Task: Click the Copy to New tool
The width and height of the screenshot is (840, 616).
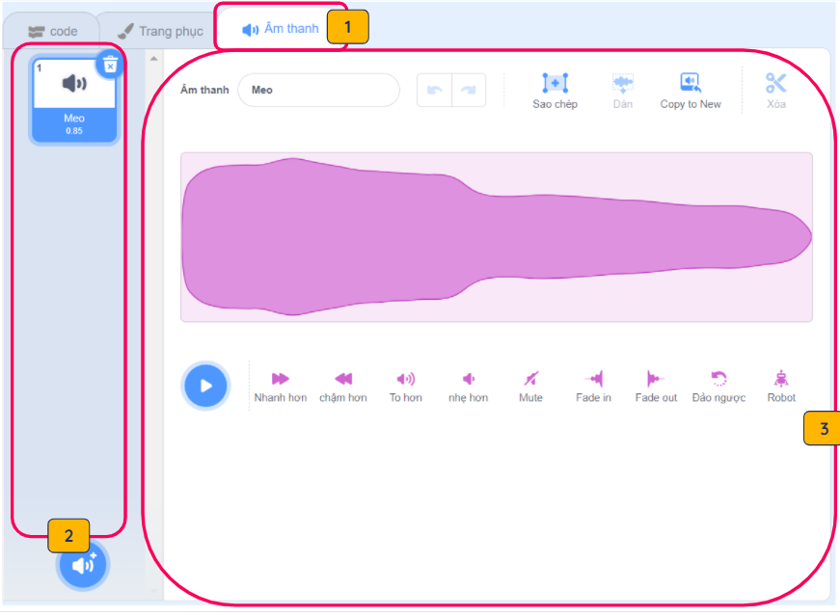Action: [x=690, y=91]
